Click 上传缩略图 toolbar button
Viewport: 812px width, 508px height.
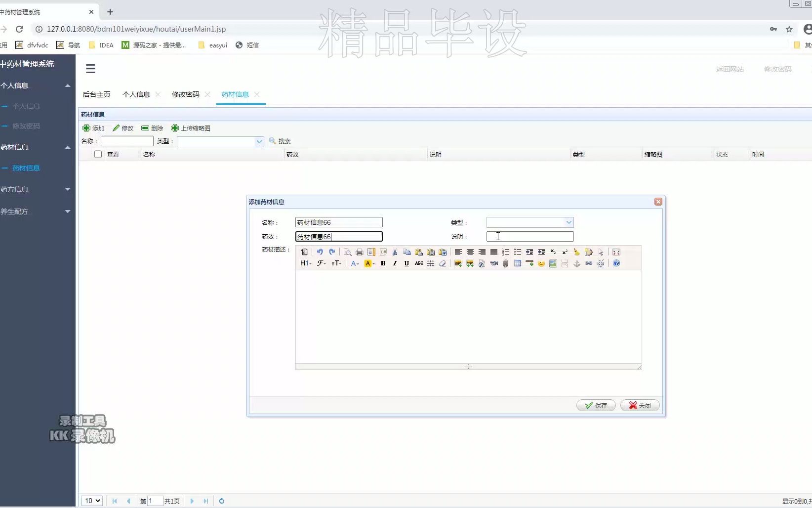point(191,128)
